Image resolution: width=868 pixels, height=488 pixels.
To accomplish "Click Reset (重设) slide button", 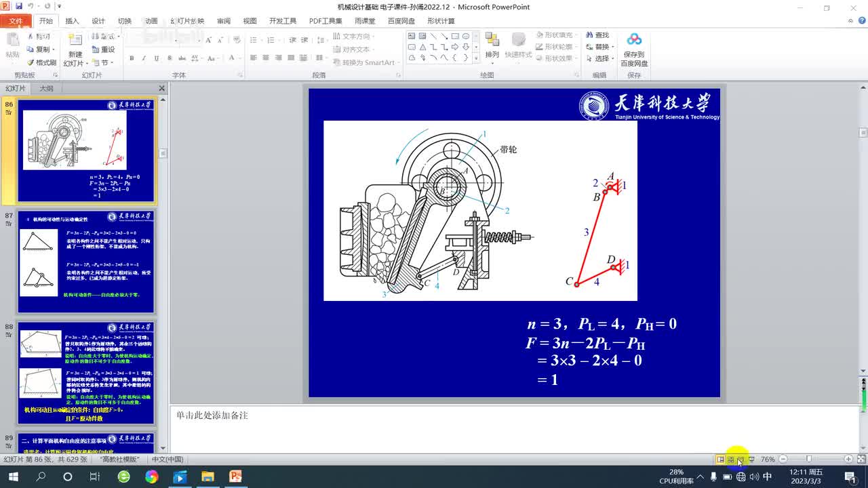I will (104, 49).
